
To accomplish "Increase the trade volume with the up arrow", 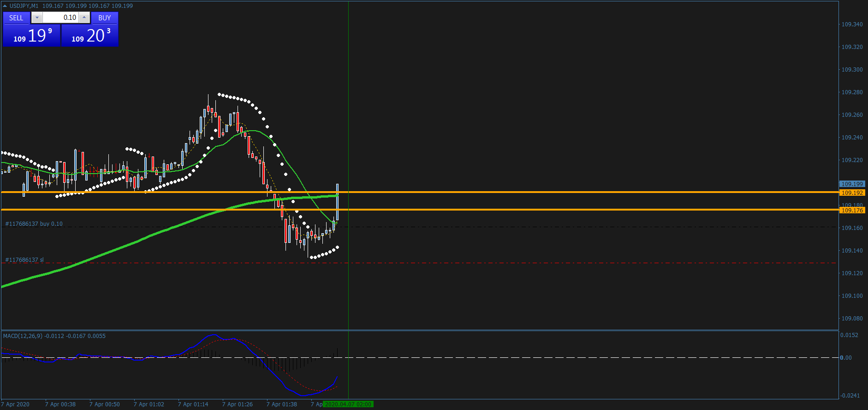I will [84, 18].
